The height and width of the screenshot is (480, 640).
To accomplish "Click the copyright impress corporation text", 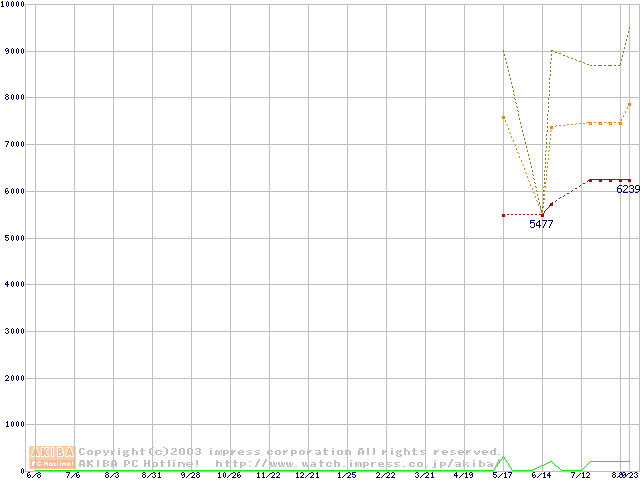I will coord(290,452).
